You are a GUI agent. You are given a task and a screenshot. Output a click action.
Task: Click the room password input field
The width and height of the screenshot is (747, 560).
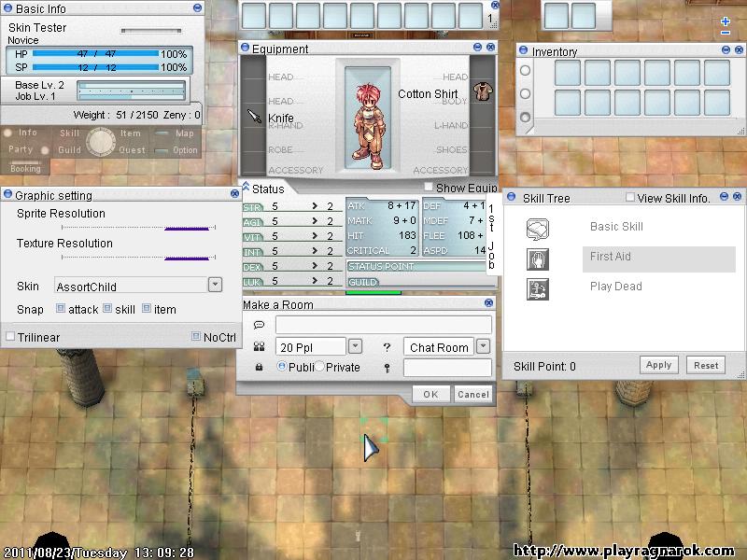click(447, 368)
